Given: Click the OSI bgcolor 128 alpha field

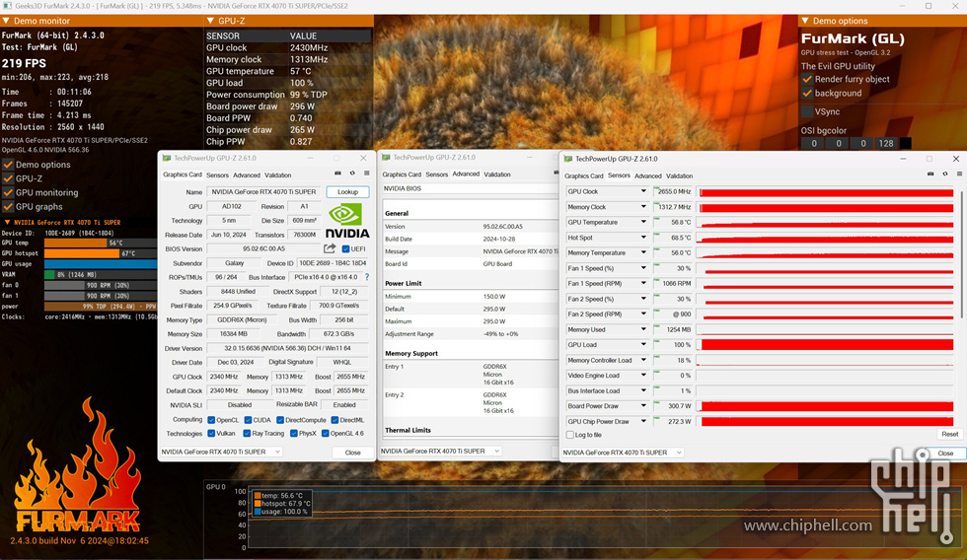Looking at the screenshot, I should pos(886,143).
